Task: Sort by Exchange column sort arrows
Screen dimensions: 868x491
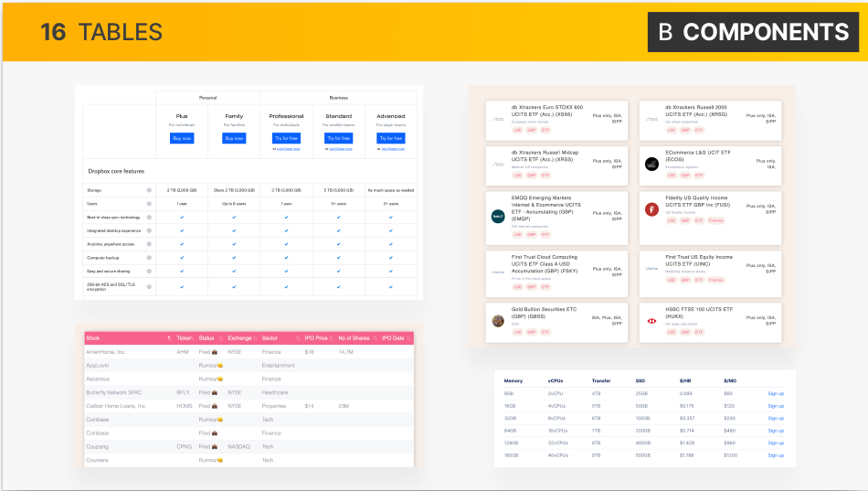Action: [x=256, y=338]
